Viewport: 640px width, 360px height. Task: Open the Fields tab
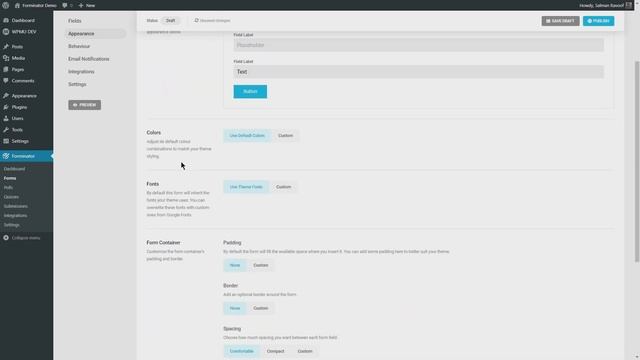[75, 21]
